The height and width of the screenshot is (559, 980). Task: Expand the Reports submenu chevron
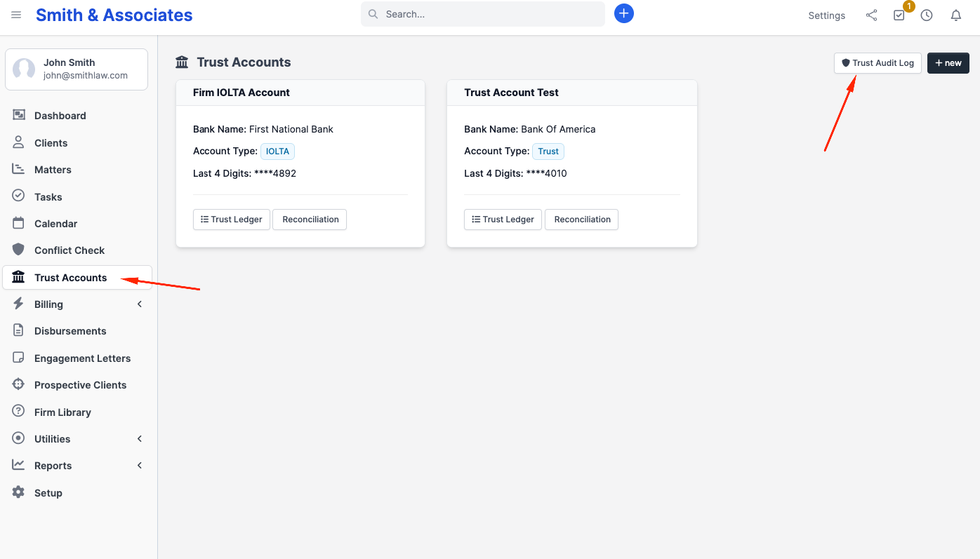[140, 465]
